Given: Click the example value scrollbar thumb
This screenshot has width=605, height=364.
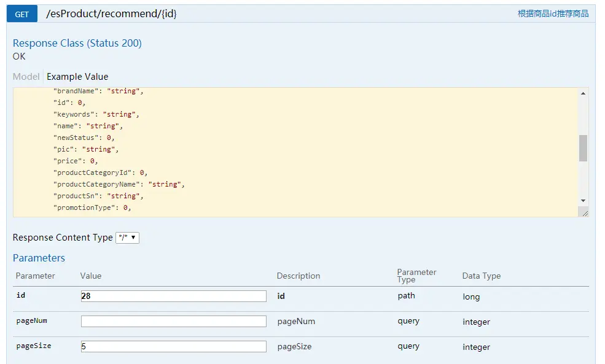Looking at the screenshot, I should [x=583, y=148].
